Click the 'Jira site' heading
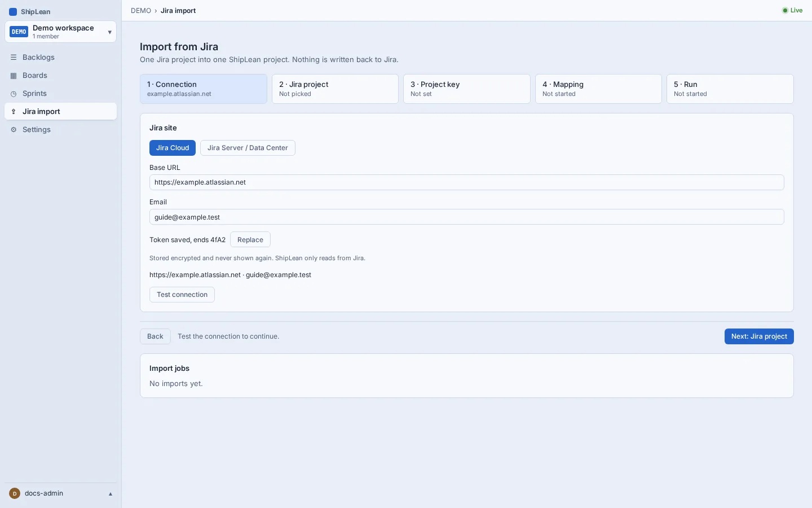 coord(163,128)
